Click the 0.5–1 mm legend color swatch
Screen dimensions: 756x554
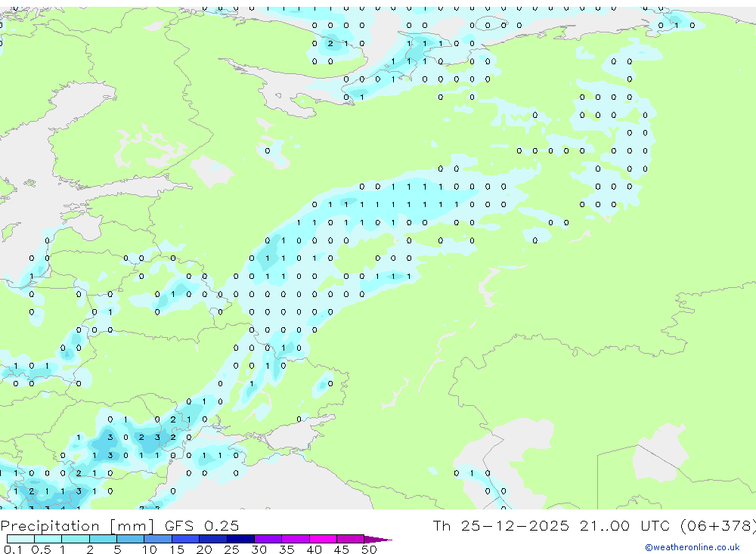click(48, 539)
